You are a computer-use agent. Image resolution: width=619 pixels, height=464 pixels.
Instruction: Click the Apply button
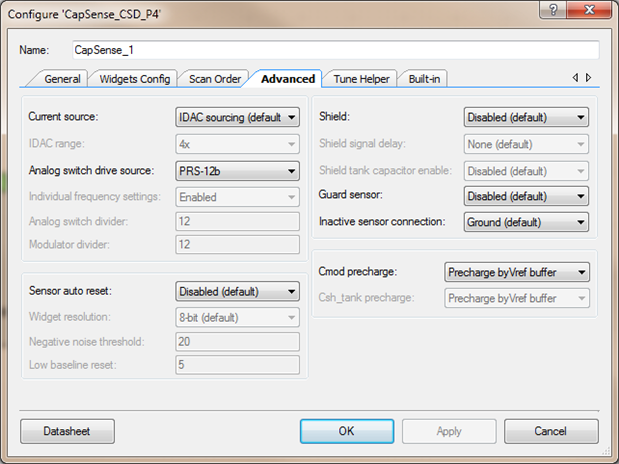(449, 431)
